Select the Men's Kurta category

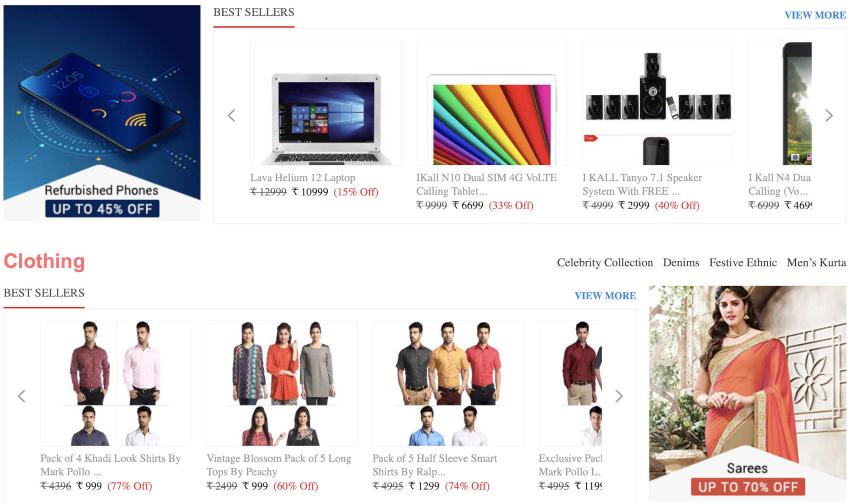click(x=816, y=262)
